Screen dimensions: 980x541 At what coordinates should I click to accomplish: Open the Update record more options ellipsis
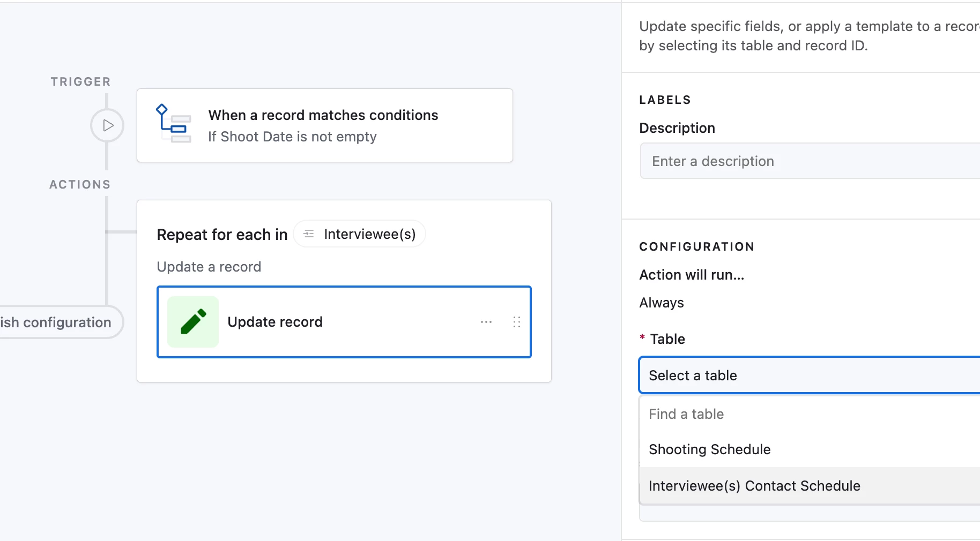click(486, 322)
